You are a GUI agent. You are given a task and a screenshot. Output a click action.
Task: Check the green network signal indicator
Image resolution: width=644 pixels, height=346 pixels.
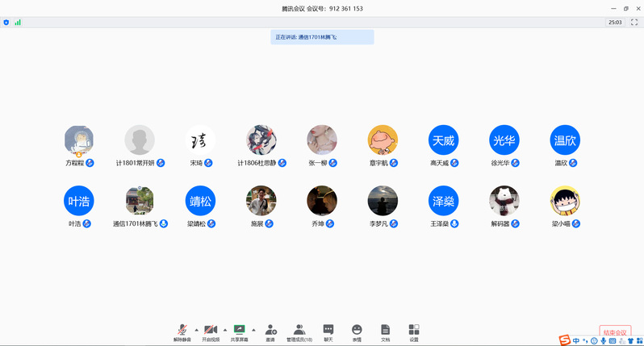coord(18,23)
